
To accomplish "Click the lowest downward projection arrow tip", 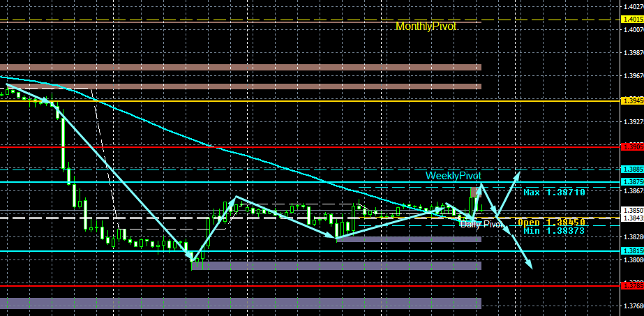I will (532, 268).
